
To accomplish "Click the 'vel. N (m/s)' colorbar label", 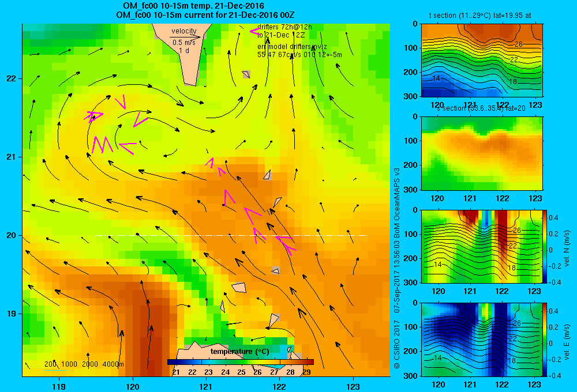I will [x=567, y=248].
